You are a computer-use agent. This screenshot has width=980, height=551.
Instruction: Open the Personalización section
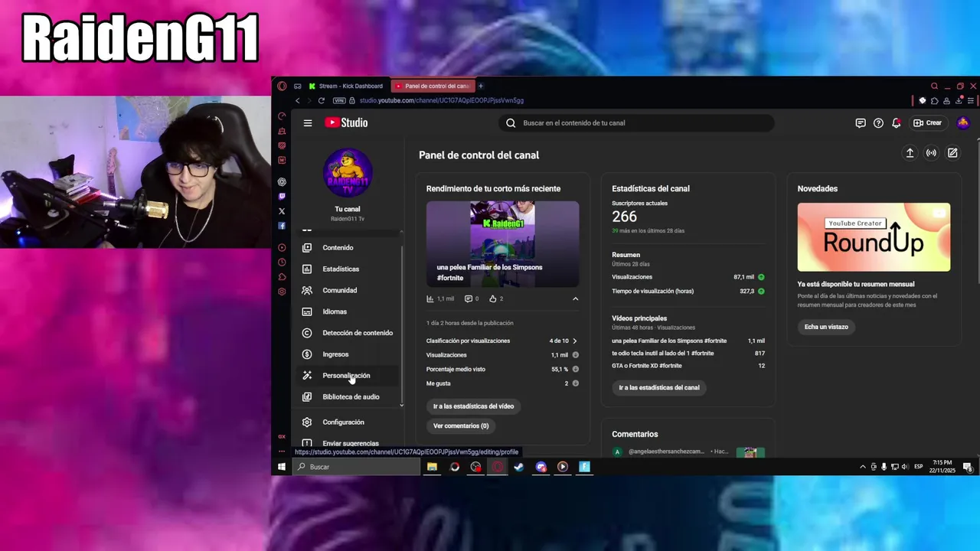point(348,376)
